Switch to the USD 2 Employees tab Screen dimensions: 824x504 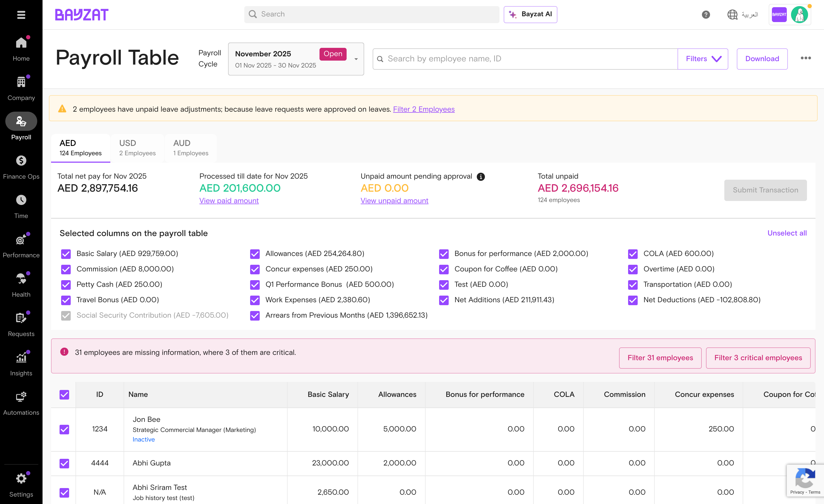point(137,148)
